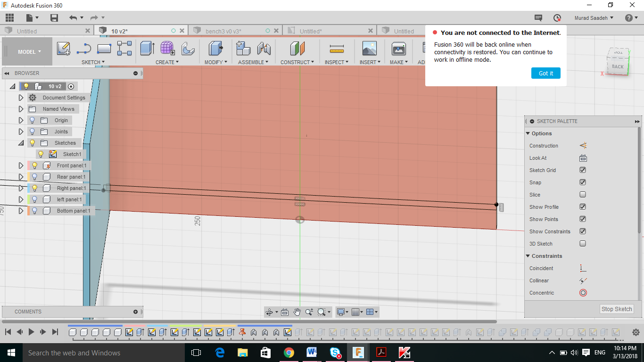Expand the Bottom panel:1 component

click(x=21, y=211)
